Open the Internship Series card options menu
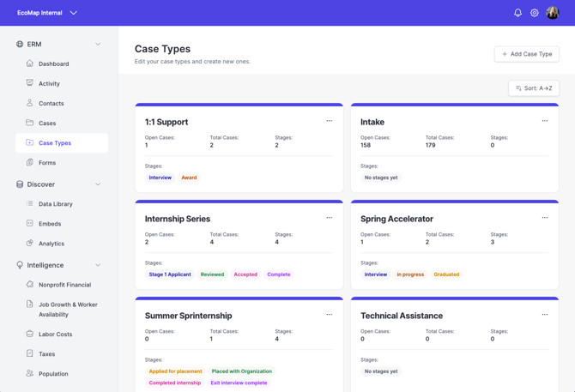This screenshot has width=575, height=392. point(329,217)
